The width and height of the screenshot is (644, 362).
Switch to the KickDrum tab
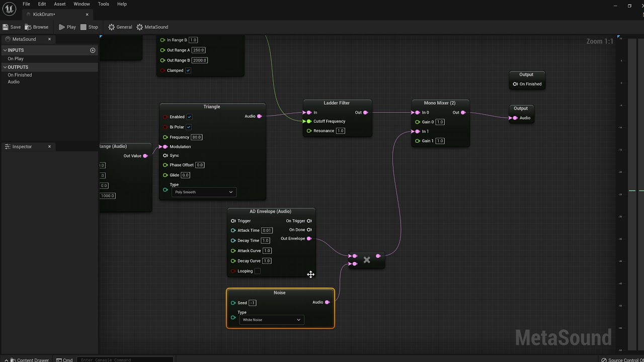[x=44, y=15]
